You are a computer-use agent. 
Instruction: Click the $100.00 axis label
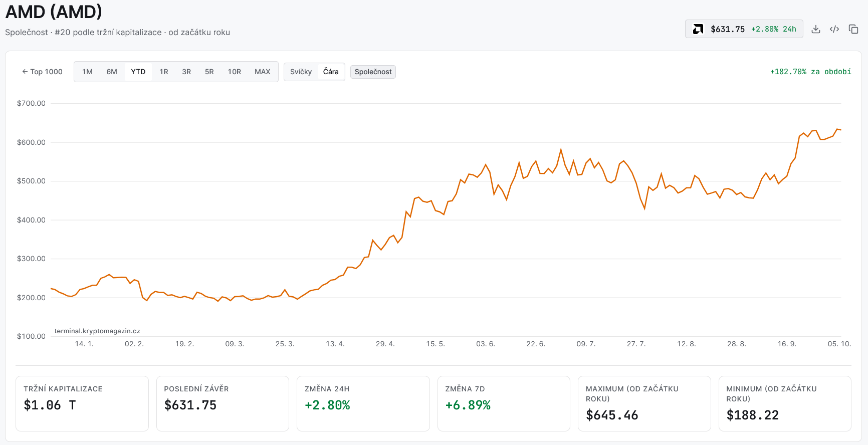click(31, 336)
